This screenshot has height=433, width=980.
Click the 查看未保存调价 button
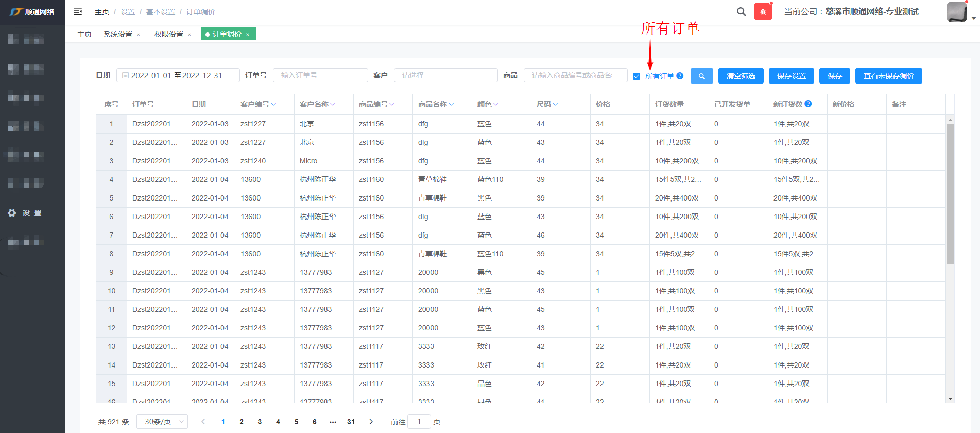[888, 76]
